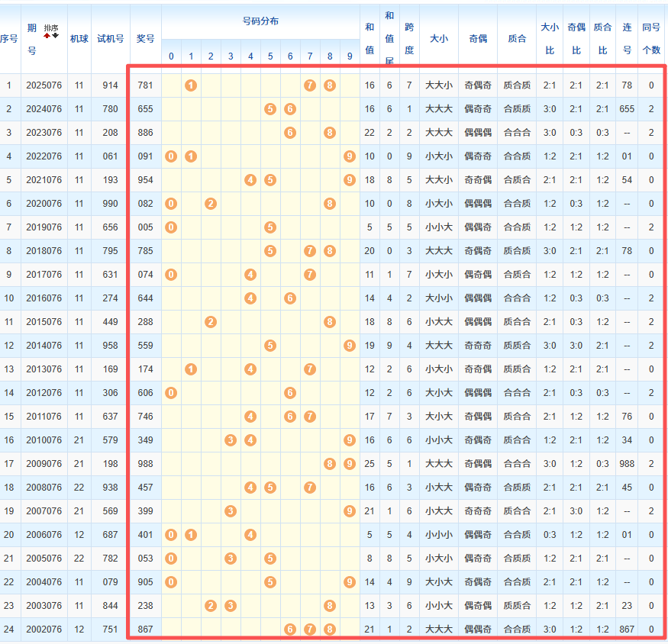Select the 大大小 cell in the 2025076 row
The height and width of the screenshot is (644, 668).
438,85
